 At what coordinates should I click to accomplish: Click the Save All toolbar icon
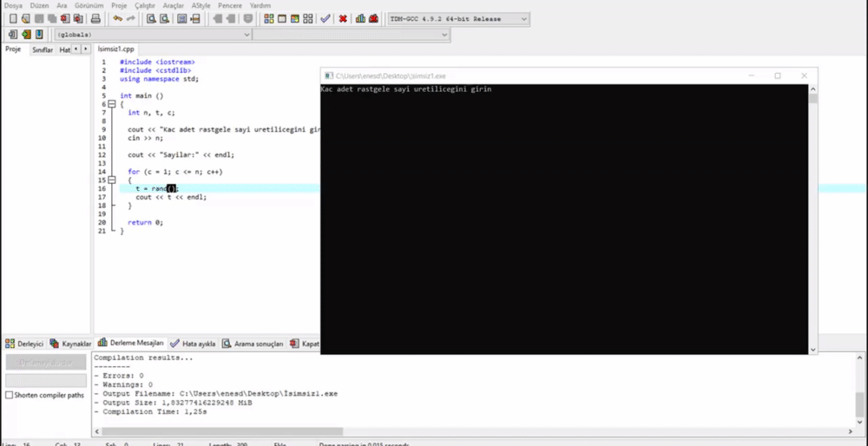click(x=52, y=19)
